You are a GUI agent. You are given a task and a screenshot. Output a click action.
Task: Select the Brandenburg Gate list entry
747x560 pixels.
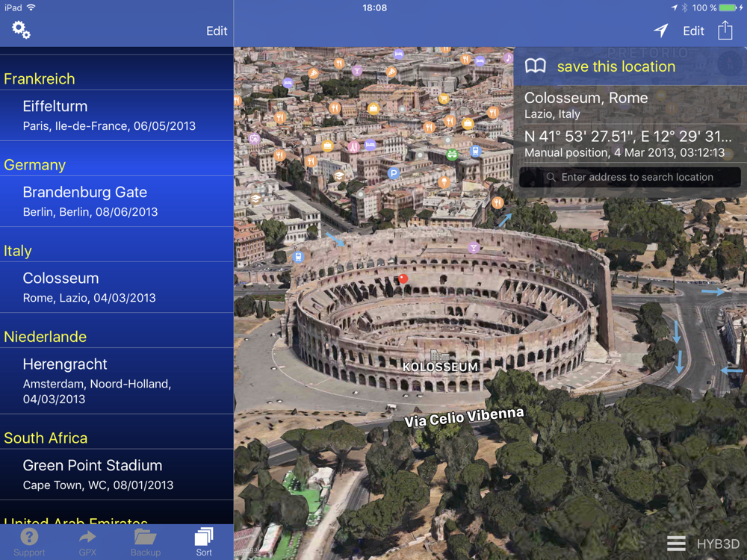coord(117,202)
